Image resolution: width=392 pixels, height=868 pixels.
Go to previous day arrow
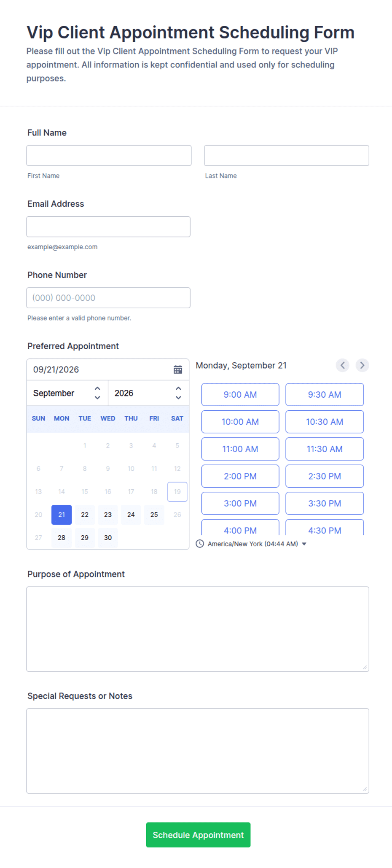[342, 365]
